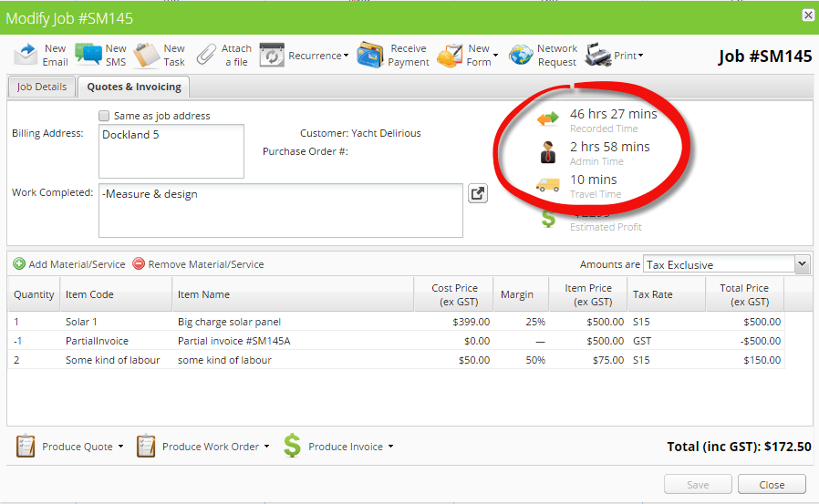819x504 pixels.
Task: Tick the Same as job address checkbox
Action: [105, 116]
